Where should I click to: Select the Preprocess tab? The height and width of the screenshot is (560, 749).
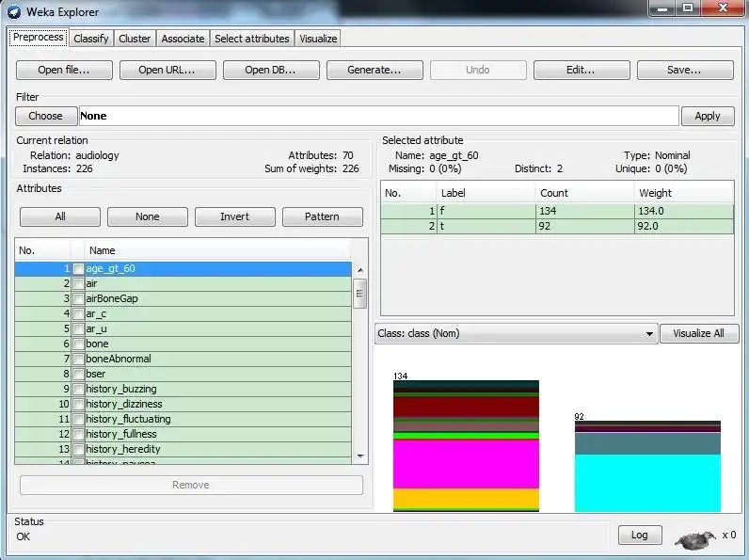click(39, 38)
